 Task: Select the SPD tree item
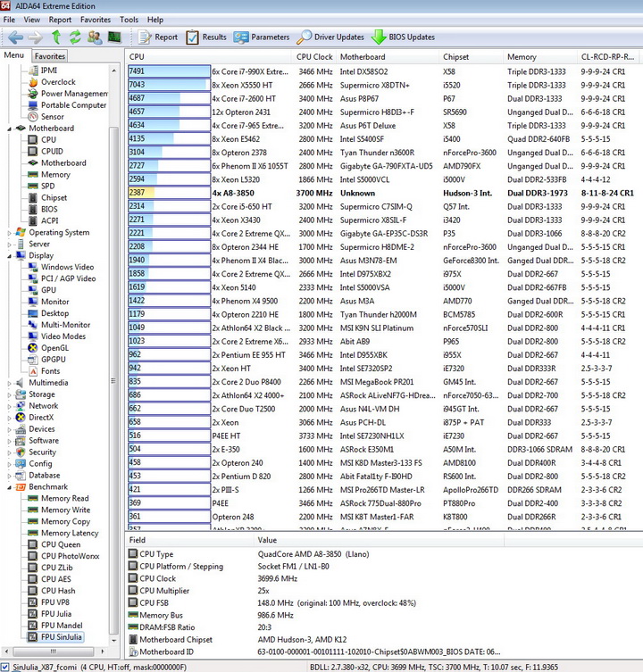click(47, 186)
